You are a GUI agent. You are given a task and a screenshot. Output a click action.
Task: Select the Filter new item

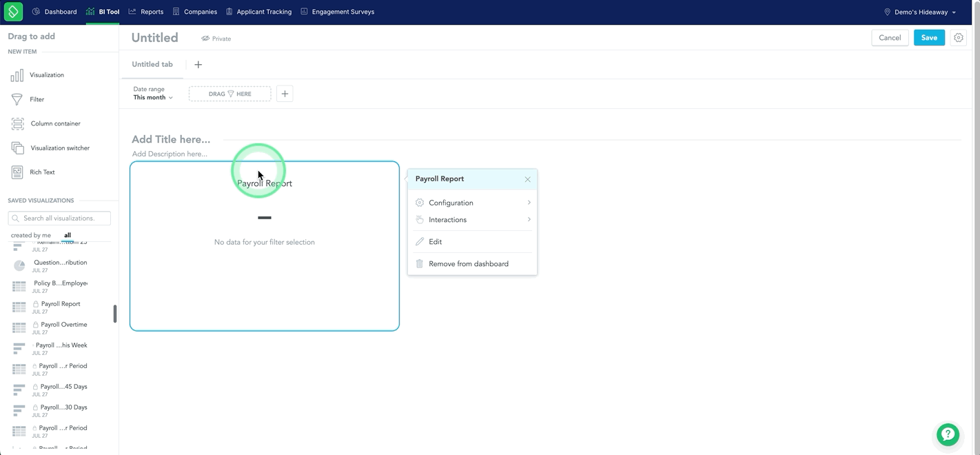37,99
